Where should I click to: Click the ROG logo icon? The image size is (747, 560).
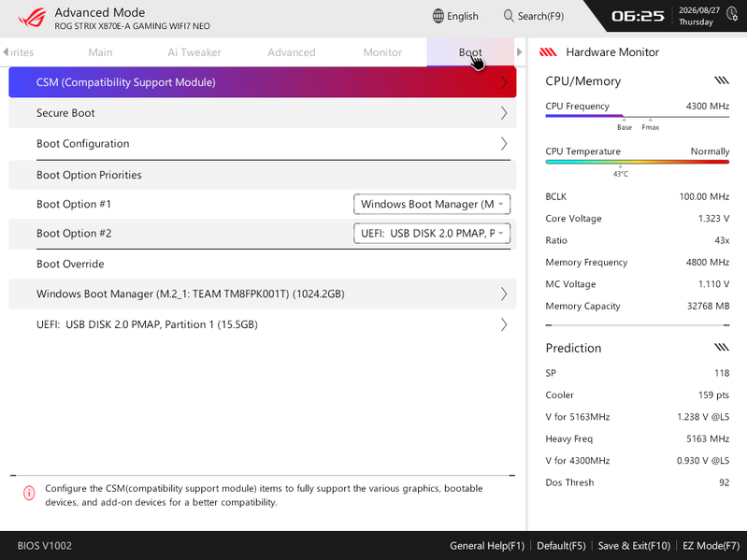coord(33,18)
